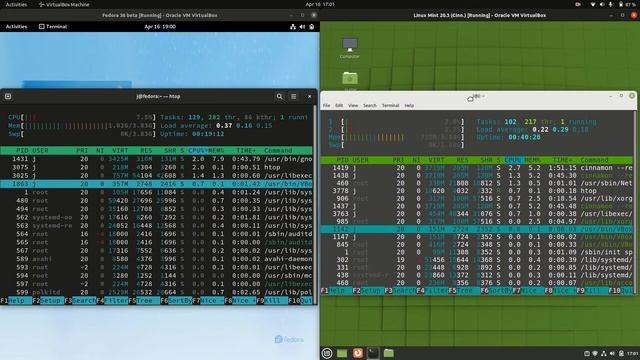Click the Fedora guest volume icon

tap(302, 27)
